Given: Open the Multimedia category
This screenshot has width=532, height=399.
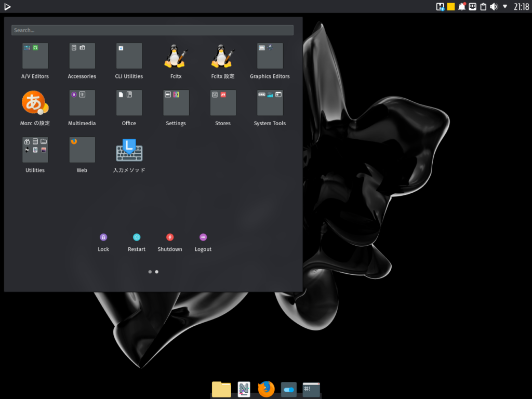Looking at the screenshot, I should (x=82, y=102).
